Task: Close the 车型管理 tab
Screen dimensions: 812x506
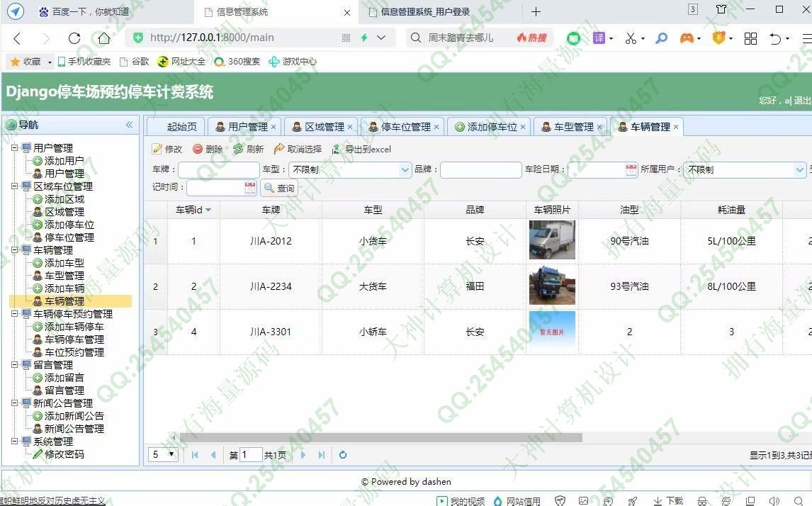Action: (x=599, y=127)
